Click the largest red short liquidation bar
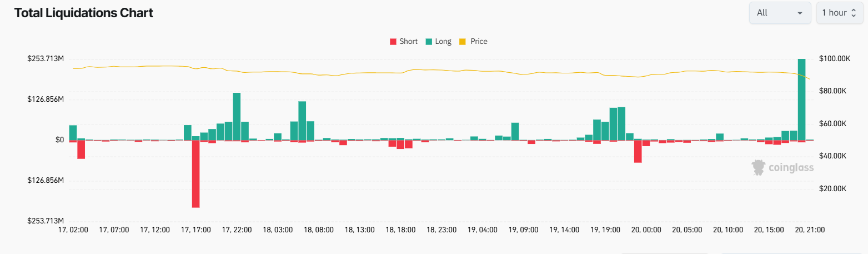This screenshot has height=254, width=868. point(195,173)
